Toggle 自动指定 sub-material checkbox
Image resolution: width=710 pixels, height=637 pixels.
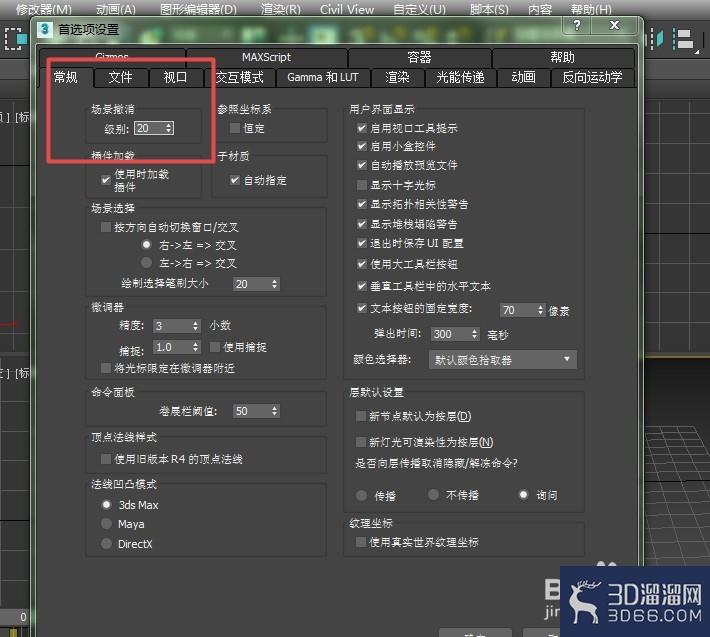pyautogui.click(x=235, y=180)
